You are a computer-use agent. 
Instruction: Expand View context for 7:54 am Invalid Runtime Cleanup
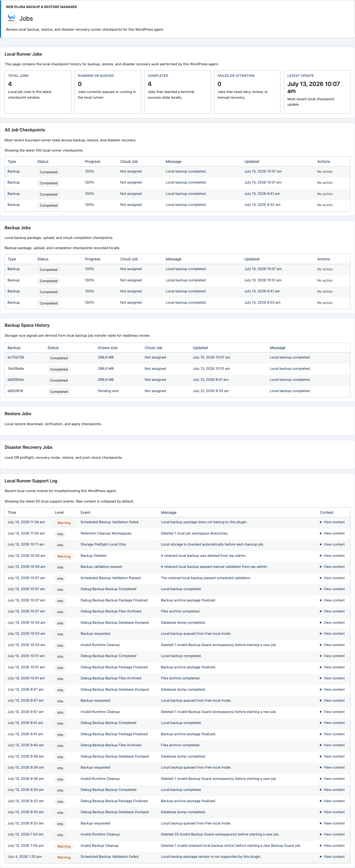click(332, 834)
